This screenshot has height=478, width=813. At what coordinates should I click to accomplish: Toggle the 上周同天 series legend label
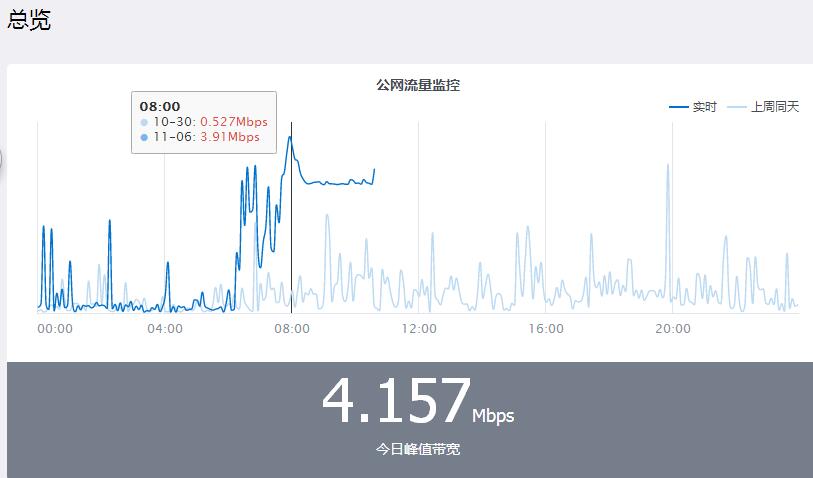click(775, 107)
